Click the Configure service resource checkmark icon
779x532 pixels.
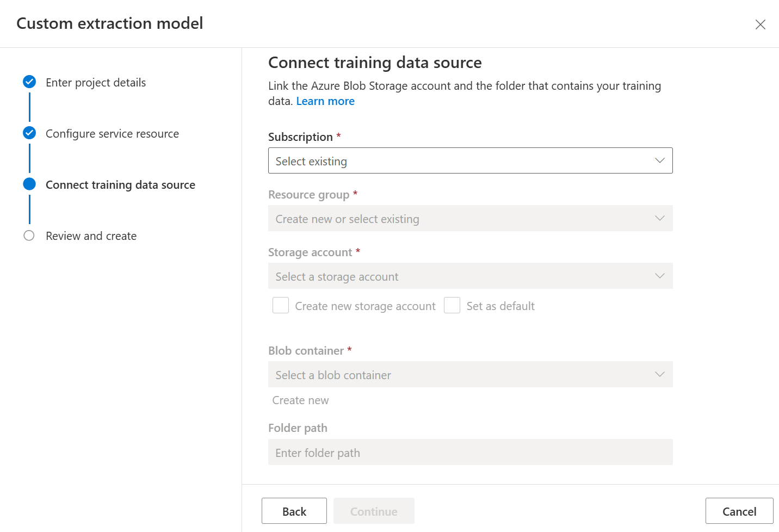29,133
